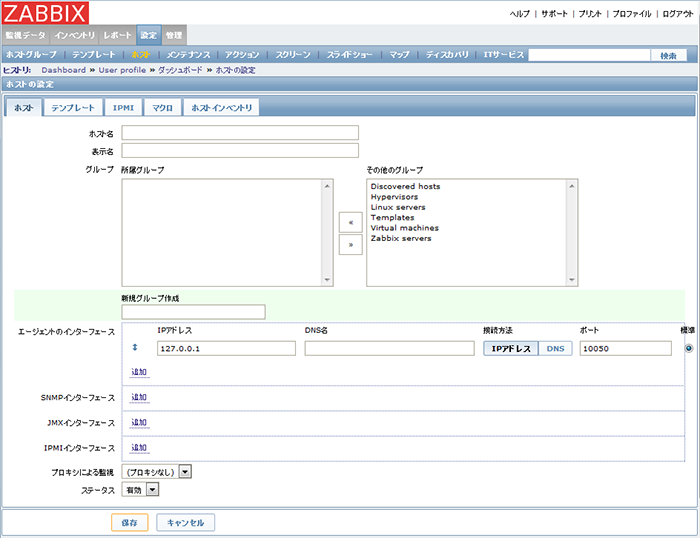Open the 設定 menu

pyautogui.click(x=149, y=35)
